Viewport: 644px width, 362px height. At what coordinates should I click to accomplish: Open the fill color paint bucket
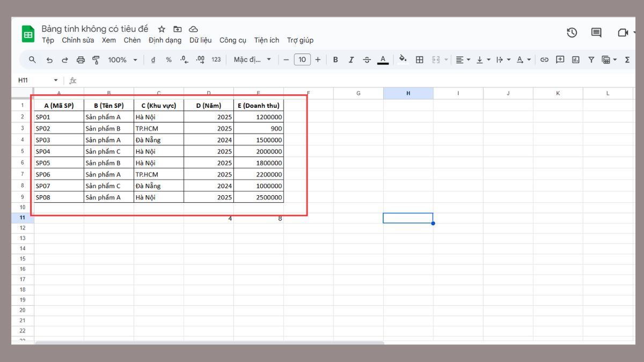coord(402,60)
